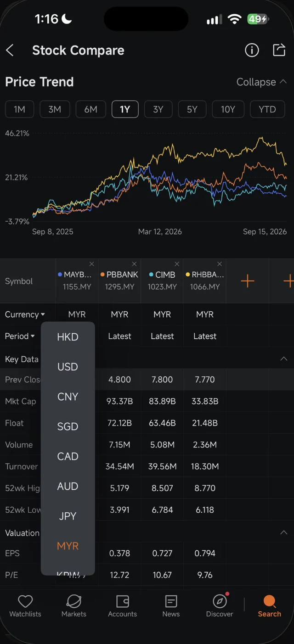Remove RHBBA... column with its X
This screenshot has width=294, height=644.
tap(220, 264)
